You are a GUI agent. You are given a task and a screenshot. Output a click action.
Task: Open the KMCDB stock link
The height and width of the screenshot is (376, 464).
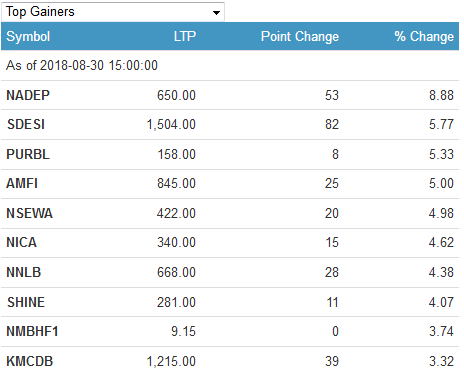coord(30,361)
